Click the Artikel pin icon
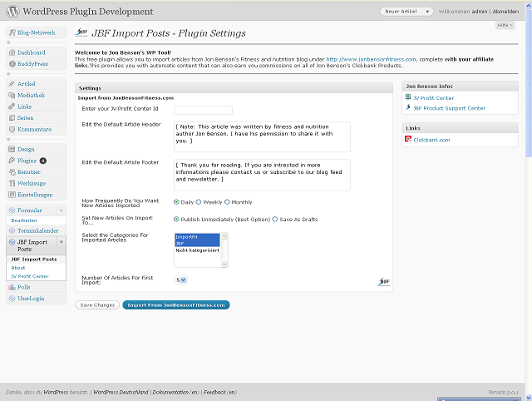Screen dimensions: 532x401 pyautogui.click(x=12, y=83)
